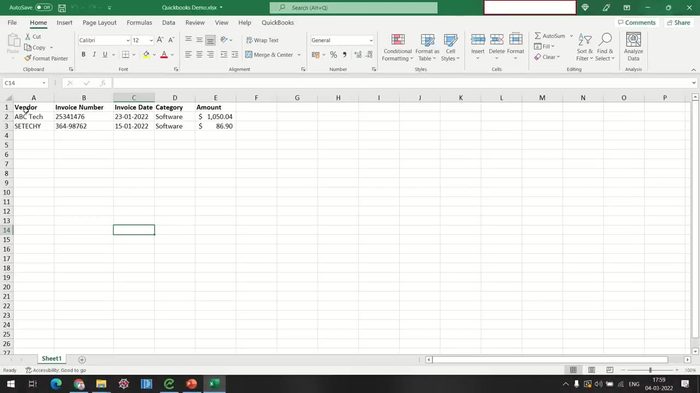The image size is (700, 393).
Task: Click AutoSum button
Action: coord(549,36)
